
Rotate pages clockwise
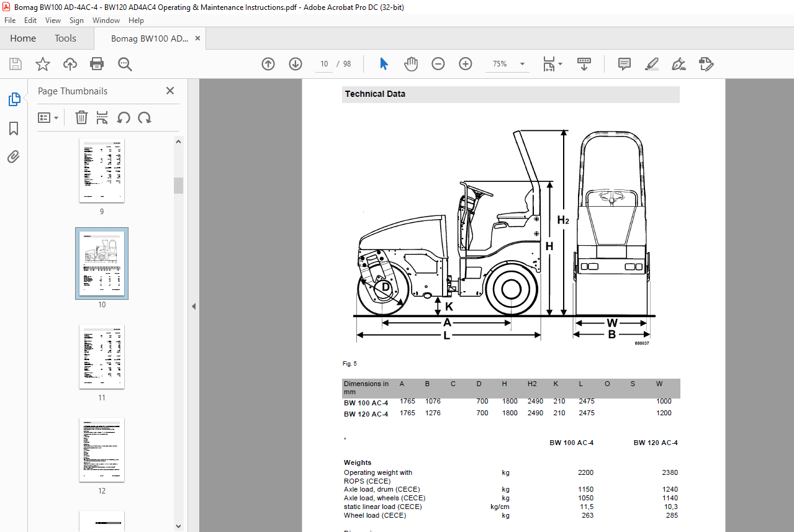coord(145,117)
